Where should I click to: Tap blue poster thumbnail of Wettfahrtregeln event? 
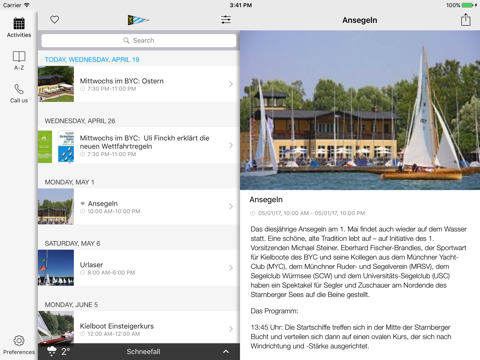coord(66,147)
